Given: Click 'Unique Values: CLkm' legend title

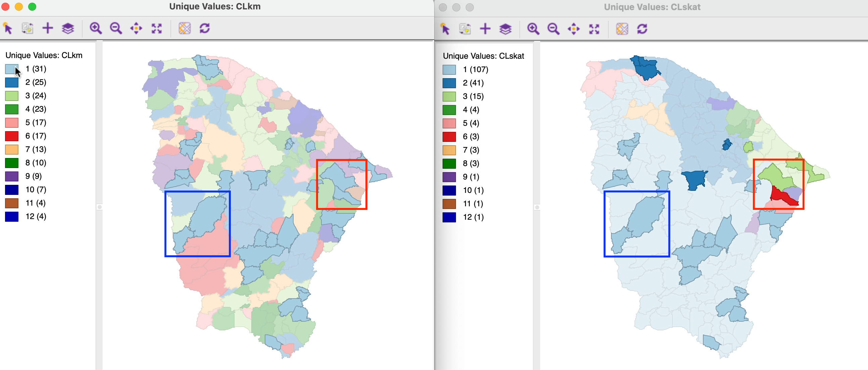Looking at the screenshot, I should coord(44,55).
